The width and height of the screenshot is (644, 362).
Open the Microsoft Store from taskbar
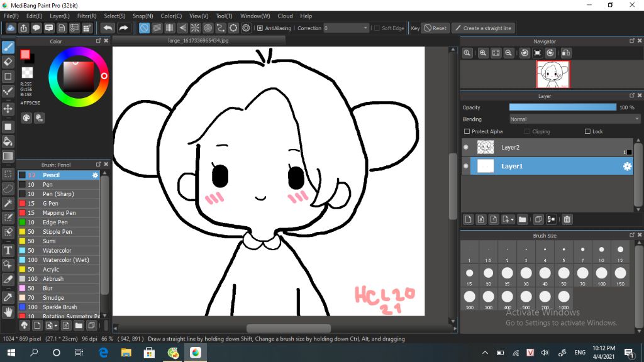point(149,353)
